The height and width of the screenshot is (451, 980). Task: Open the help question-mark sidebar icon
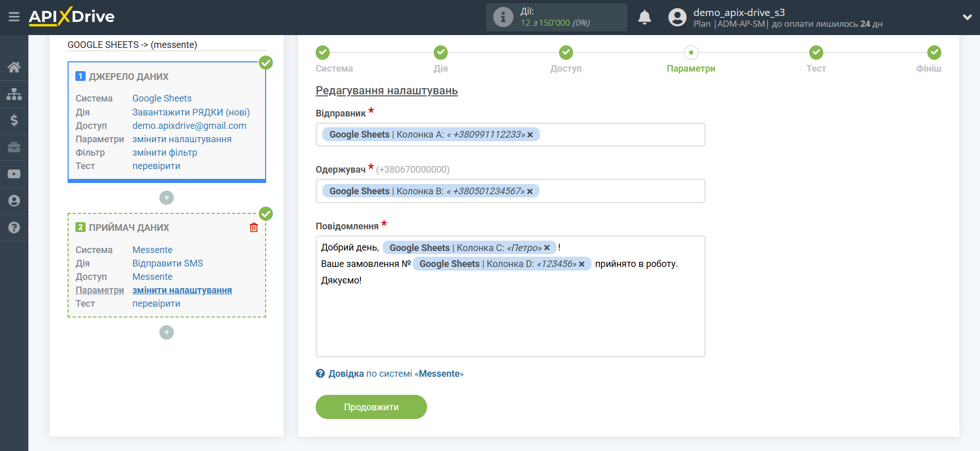pyautogui.click(x=14, y=227)
